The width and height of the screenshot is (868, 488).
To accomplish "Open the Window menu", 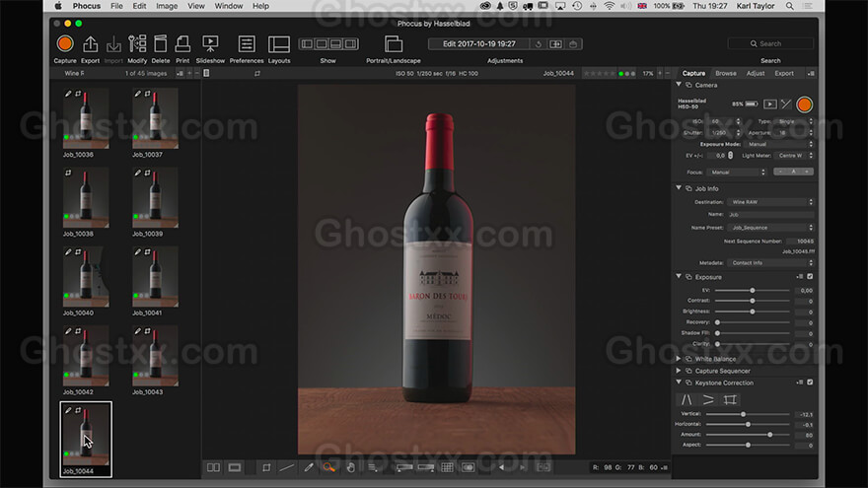I will point(229,6).
